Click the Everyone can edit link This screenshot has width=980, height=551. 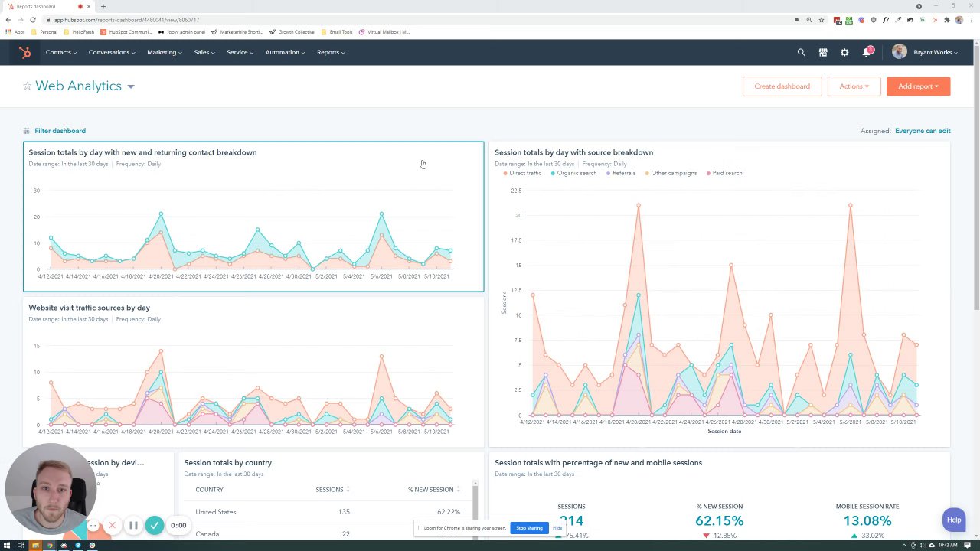923,131
